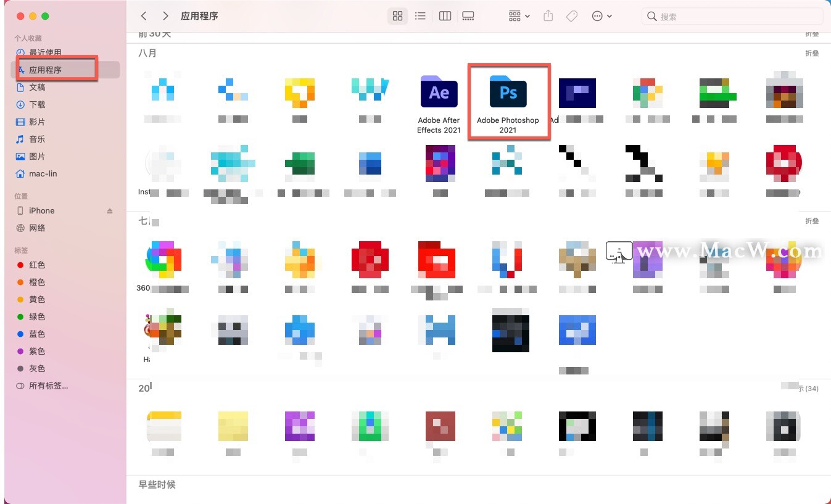The image size is (831, 504).
Task: Select the Adobe Photoshop 2021 app
Action: point(508,104)
